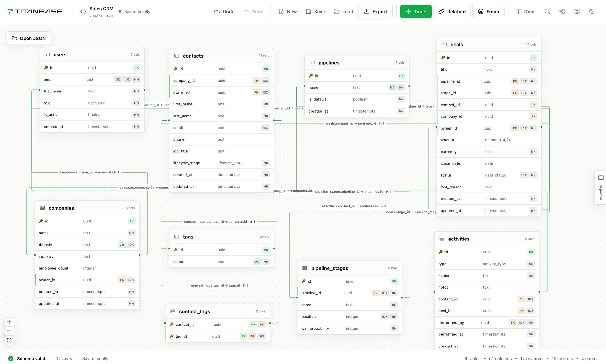Click the 0 issues status entry
Viewport: 606px width, 364px height.
tap(64, 358)
